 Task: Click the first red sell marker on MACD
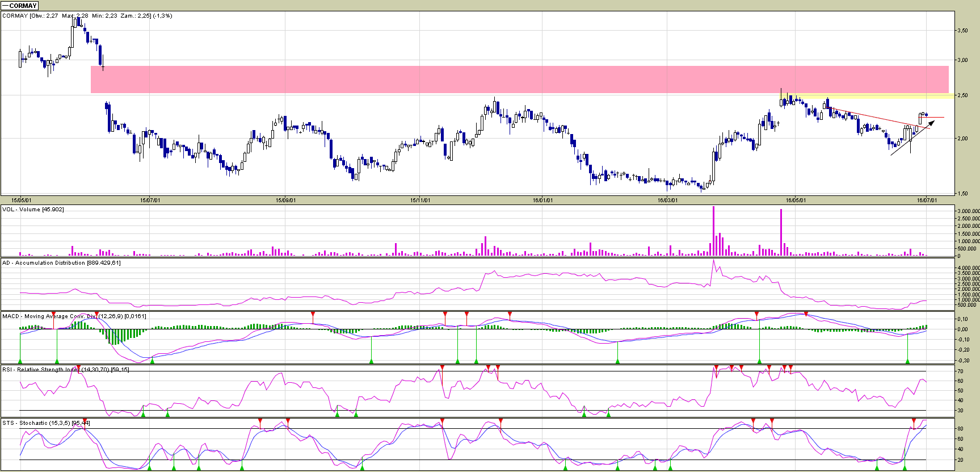[54, 314]
